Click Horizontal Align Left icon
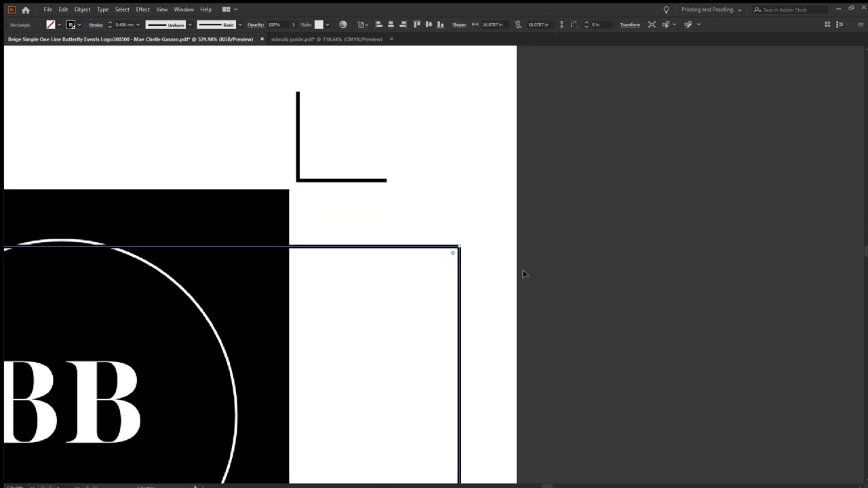The width and height of the screenshot is (868, 488). [x=378, y=24]
